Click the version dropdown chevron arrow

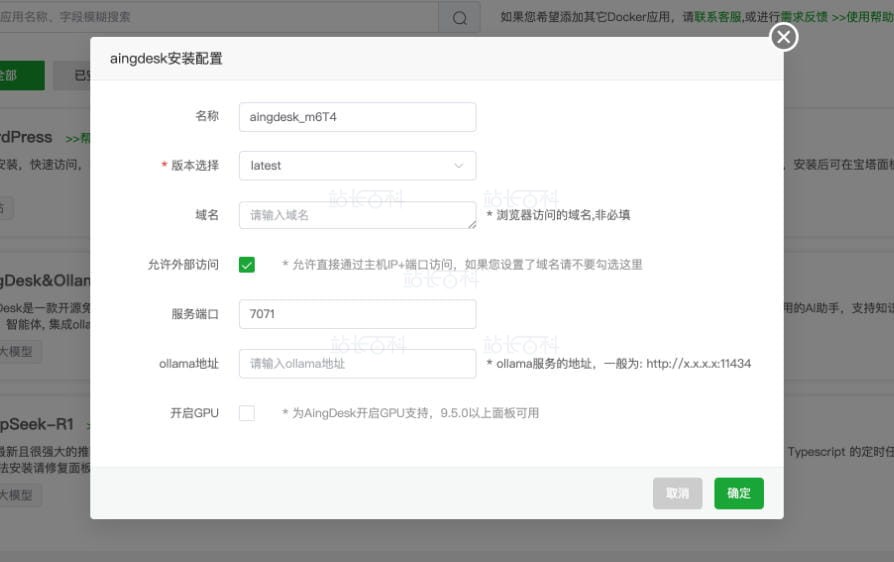(x=458, y=166)
